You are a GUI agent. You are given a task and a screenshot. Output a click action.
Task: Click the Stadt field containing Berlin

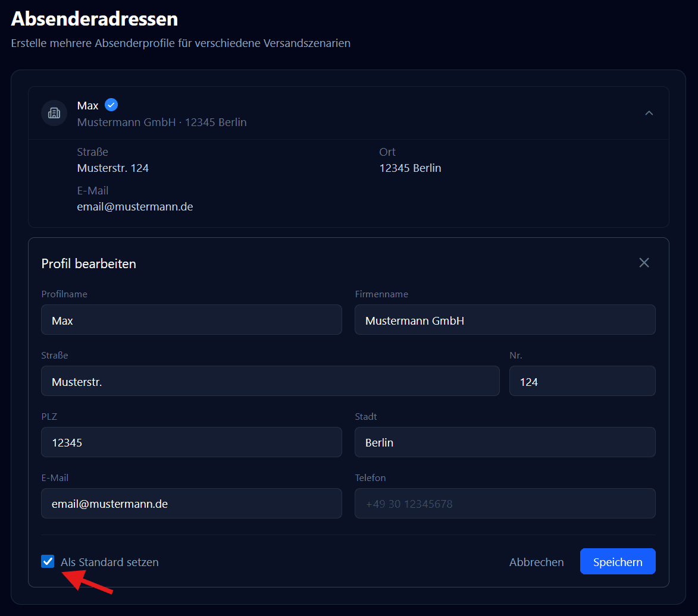click(505, 442)
